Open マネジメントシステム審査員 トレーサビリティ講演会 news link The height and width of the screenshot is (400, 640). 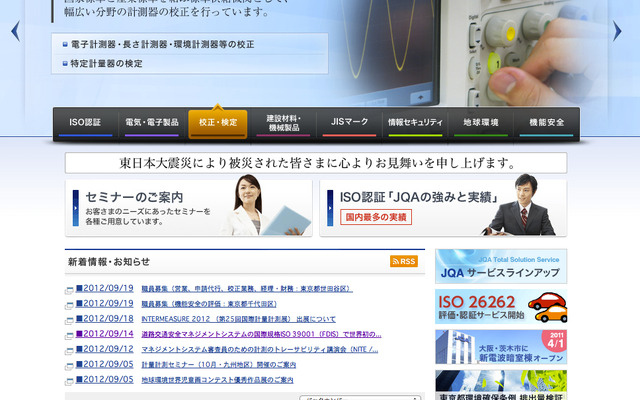(x=260, y=349)
